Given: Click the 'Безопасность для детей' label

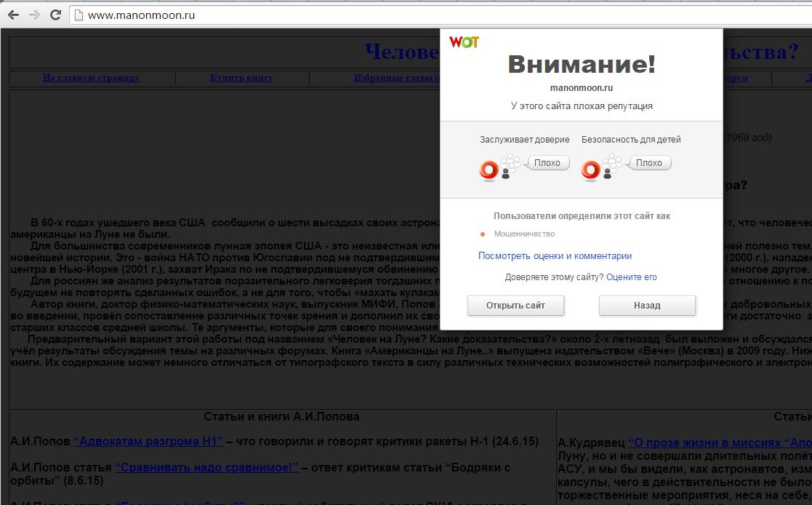Looking at the screenshot, I should (631, 140).
